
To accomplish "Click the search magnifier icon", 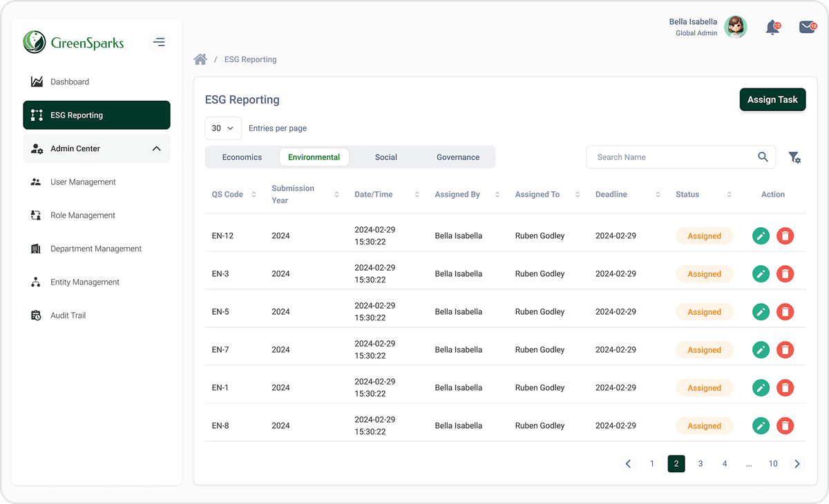I will (763, 157).
